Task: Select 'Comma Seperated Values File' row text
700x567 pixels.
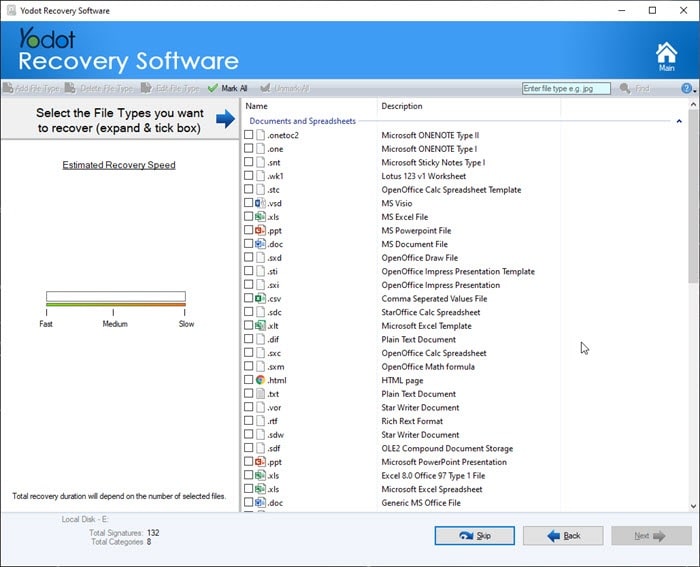Action: (434, 298)
